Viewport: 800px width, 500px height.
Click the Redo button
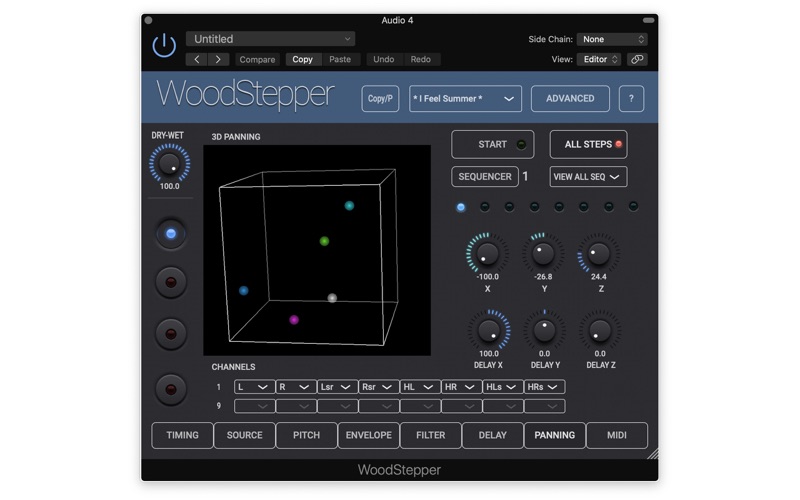tap(421, 59)
